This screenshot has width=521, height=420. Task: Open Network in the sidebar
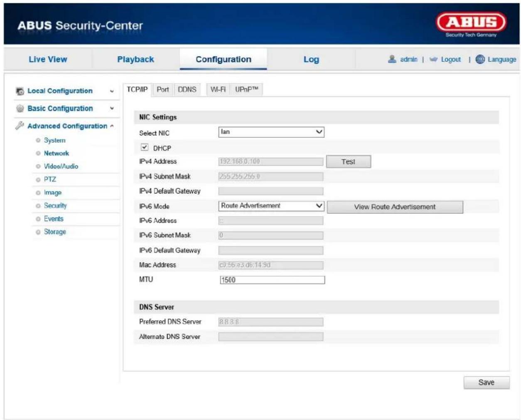click(57, 153)
